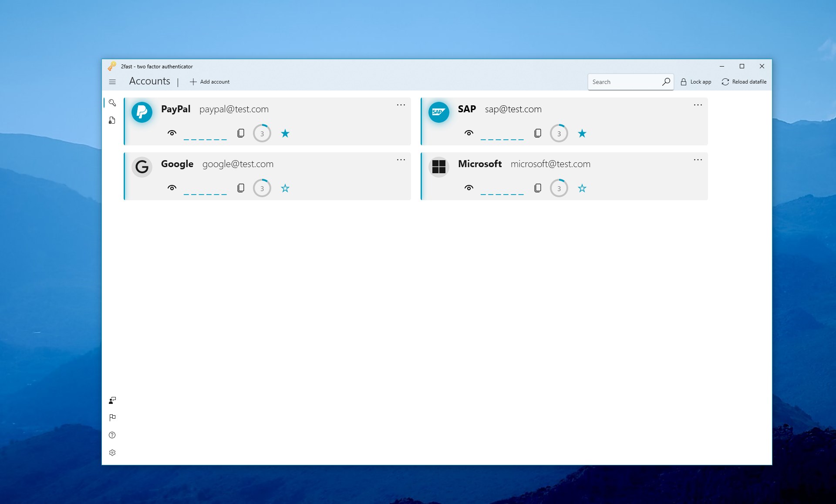Open the what's new flag icon

(112, 417)
